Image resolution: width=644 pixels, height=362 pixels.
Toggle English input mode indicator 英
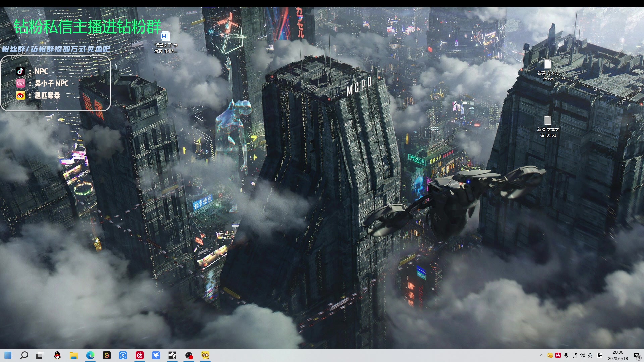[x=590, y=355]
